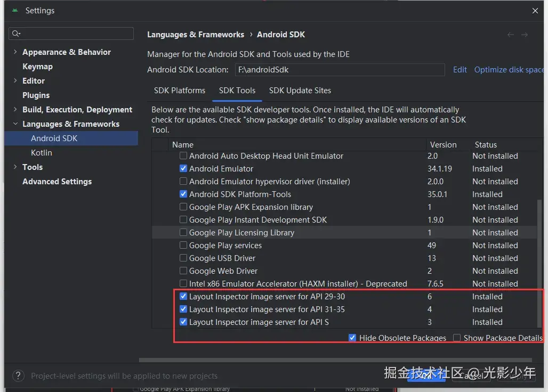Click Installed status of Layout Inspector API S
This screenshot has width=548, height=392.
487,322
